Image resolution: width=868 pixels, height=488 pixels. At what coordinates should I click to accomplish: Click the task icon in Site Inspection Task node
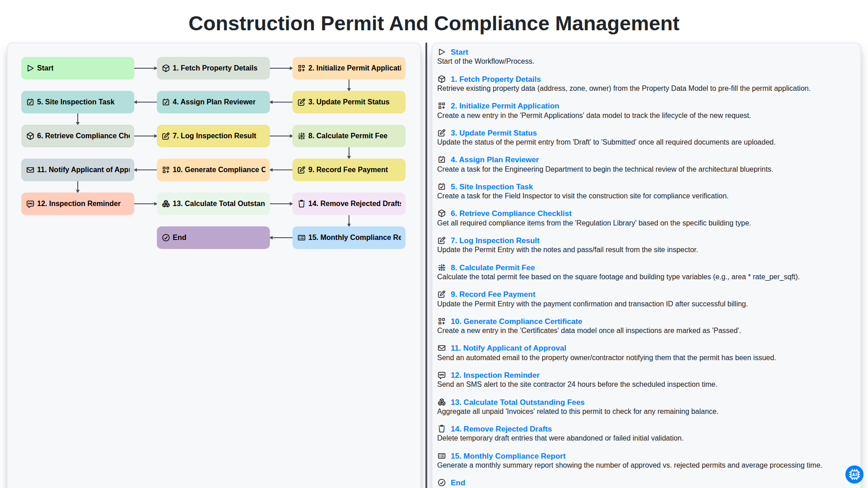[30, 102]
